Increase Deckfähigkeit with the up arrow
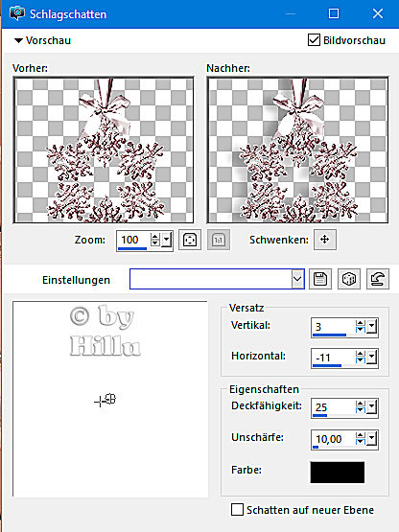The width and height of the screenshot is (399, 532). [361, 404]
